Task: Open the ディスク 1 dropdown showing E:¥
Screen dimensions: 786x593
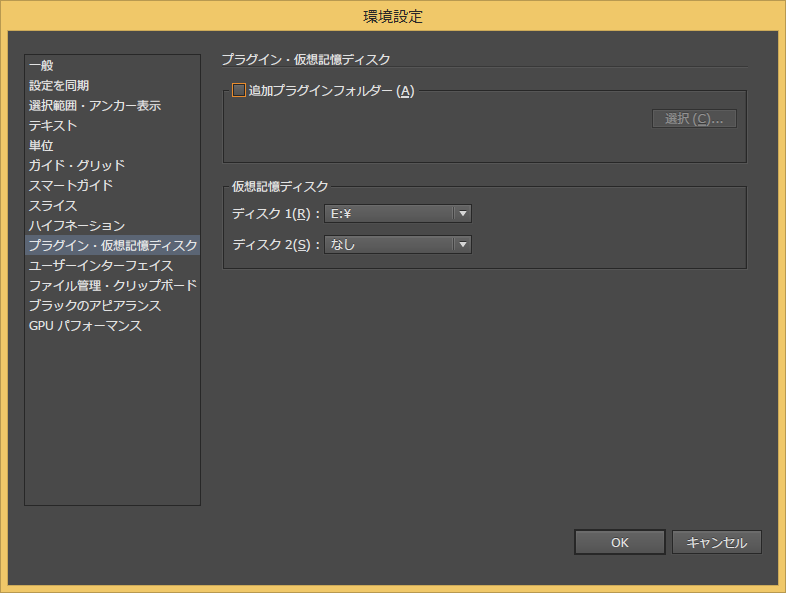Action: point(398,214)
